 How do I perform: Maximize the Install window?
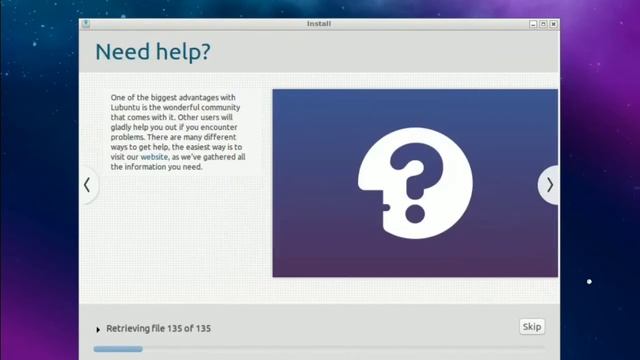pyautogui.click(x=543, y=24)
